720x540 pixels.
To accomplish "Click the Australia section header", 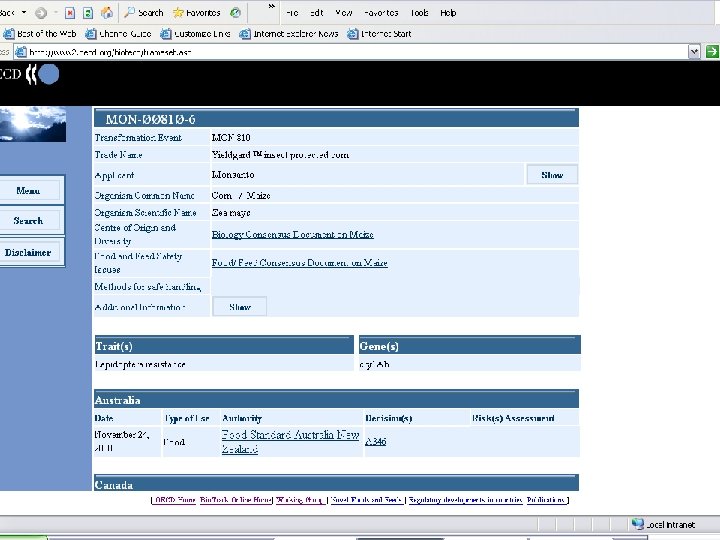I will click(336, 399).
